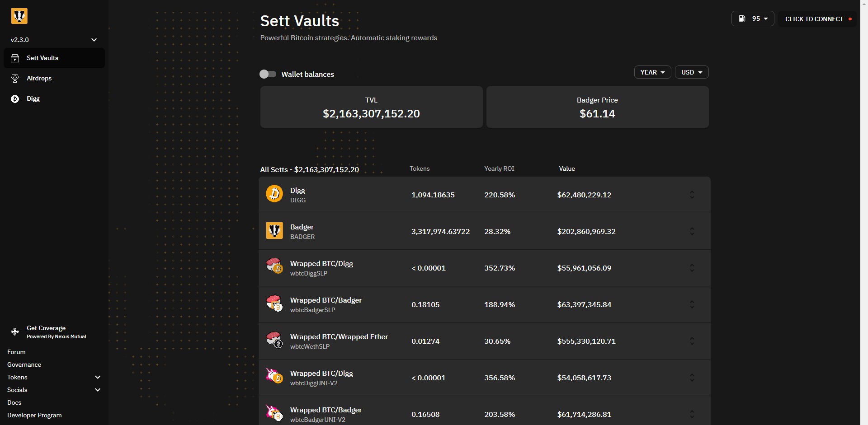Click the gas pump icon near gas price
This screenshot has height=425, width=868.
[x=741, y=19]
